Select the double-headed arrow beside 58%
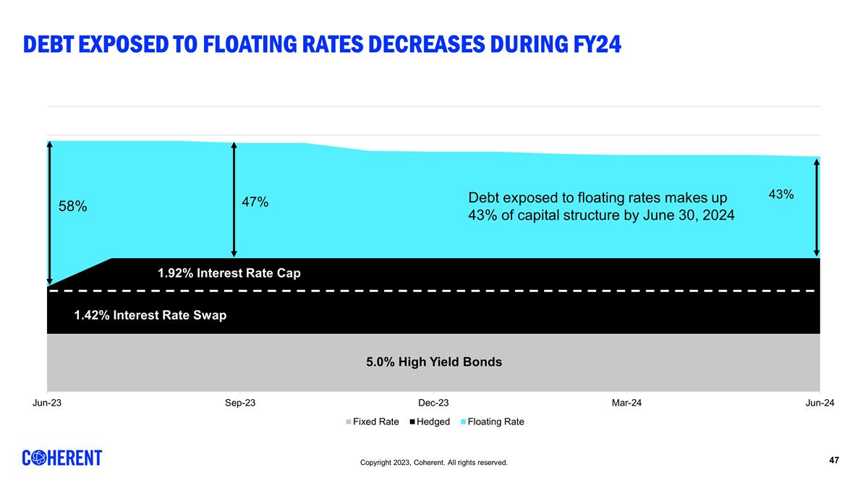This screenshot has width=868, height=488. click(49, 213)
